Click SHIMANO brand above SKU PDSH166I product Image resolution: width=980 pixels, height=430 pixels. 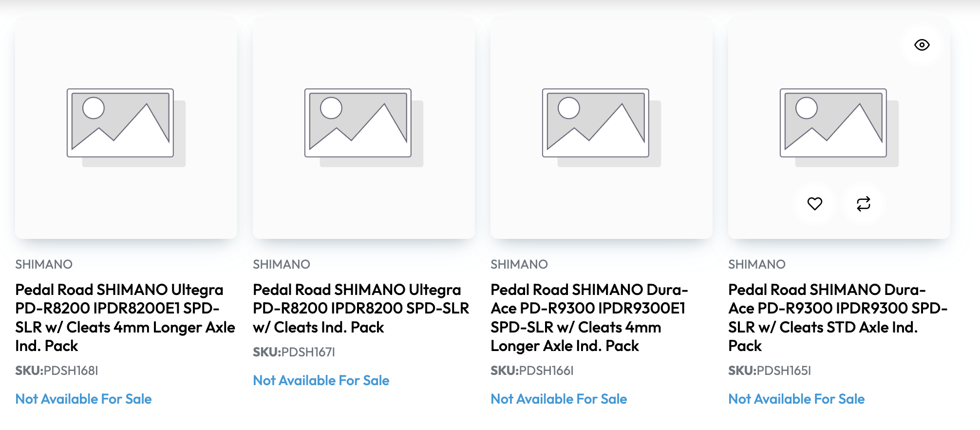click(519, 264)
